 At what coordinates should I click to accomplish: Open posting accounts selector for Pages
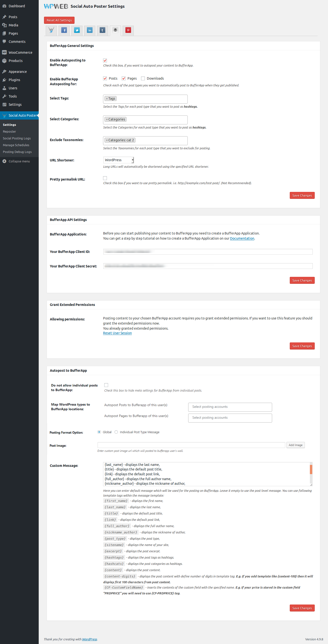pyautogui.click(x=230, y=418)
